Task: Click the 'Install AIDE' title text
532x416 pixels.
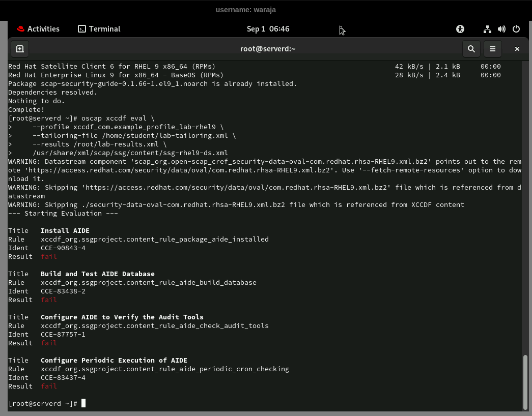Action: point(65,230)
